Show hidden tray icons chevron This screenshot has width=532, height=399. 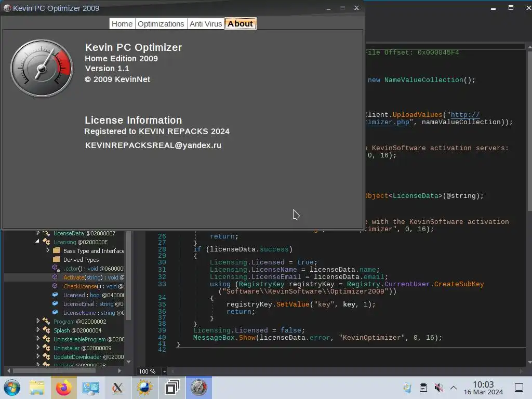[453, 388]
